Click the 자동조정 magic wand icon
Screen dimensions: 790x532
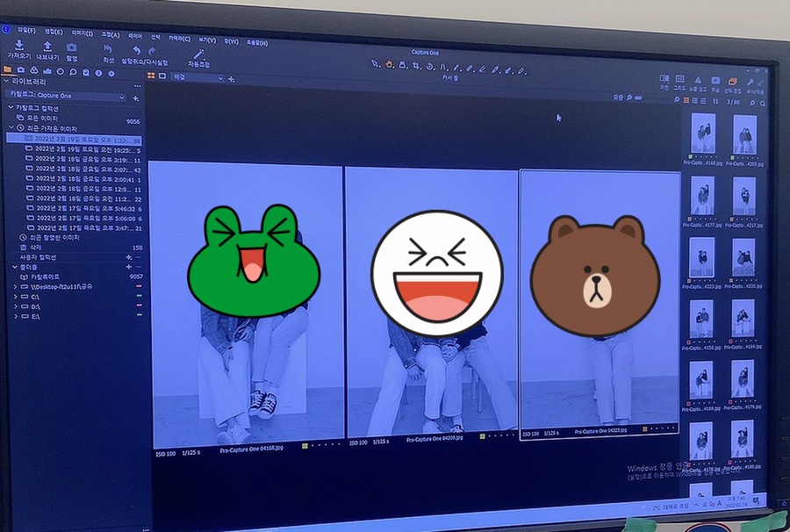[198, 54]
